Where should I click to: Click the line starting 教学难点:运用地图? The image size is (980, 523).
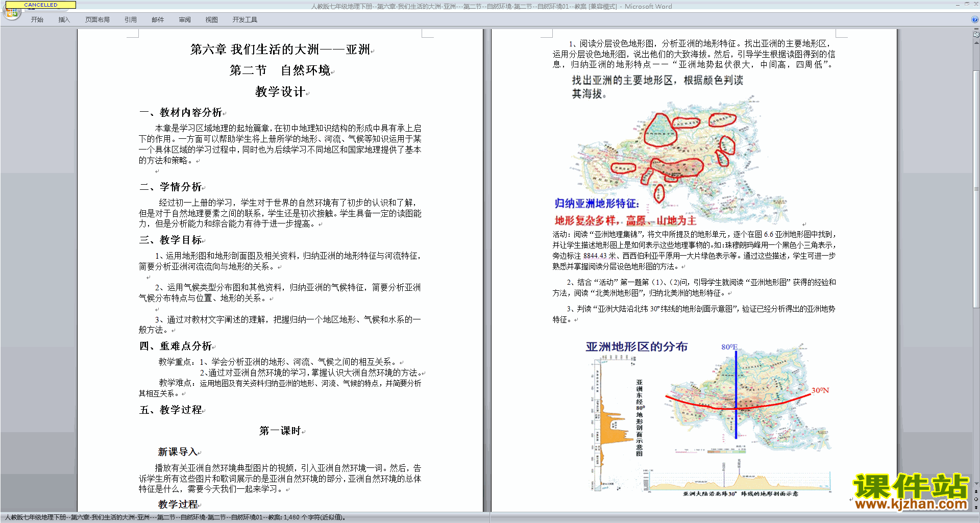pos(290,383)
